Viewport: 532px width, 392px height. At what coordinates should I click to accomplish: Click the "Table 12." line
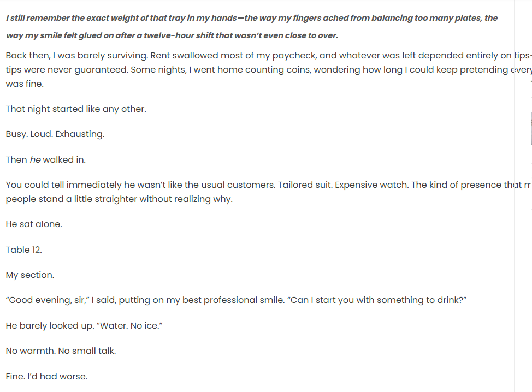[24, 250]
